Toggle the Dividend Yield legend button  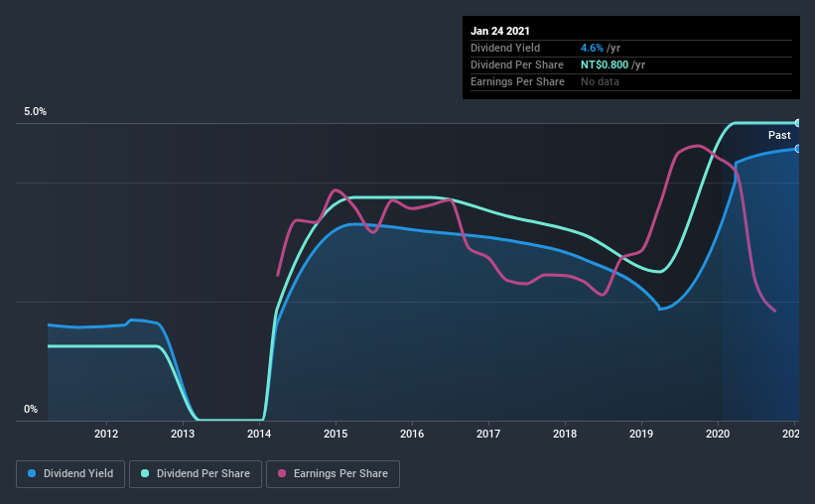70,474
